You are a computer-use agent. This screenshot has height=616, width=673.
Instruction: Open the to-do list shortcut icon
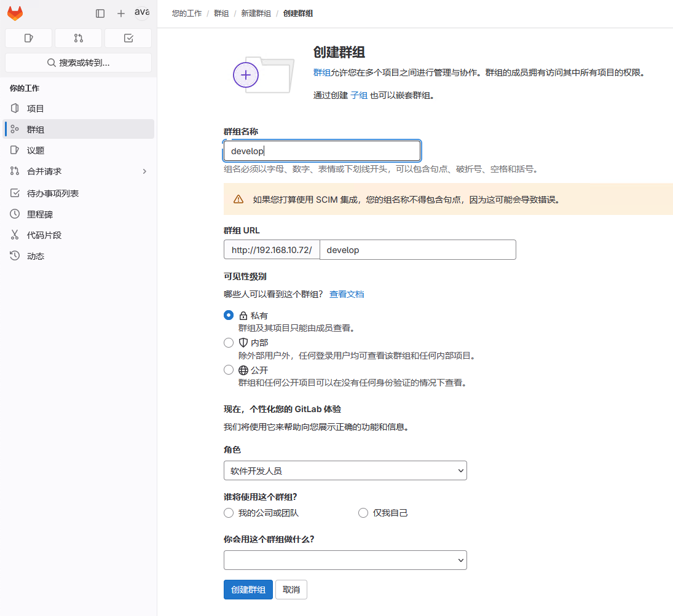pos(128,38)
